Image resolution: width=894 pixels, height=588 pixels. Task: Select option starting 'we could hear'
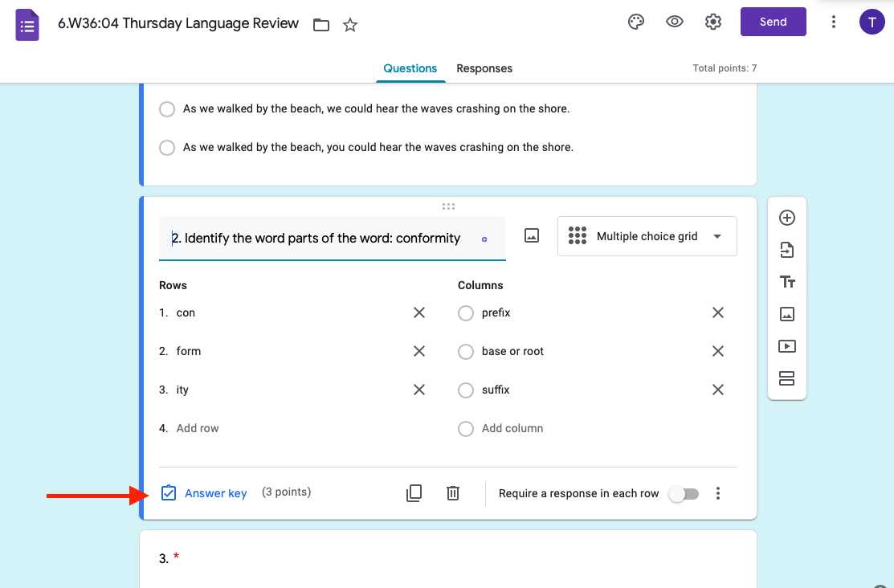(x=167, y=109)
